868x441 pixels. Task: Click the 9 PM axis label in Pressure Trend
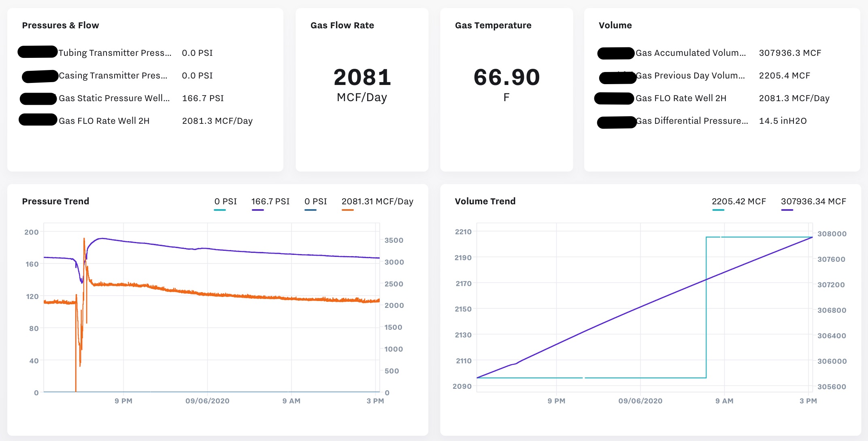pyautogui.click(x=123, y=401)
